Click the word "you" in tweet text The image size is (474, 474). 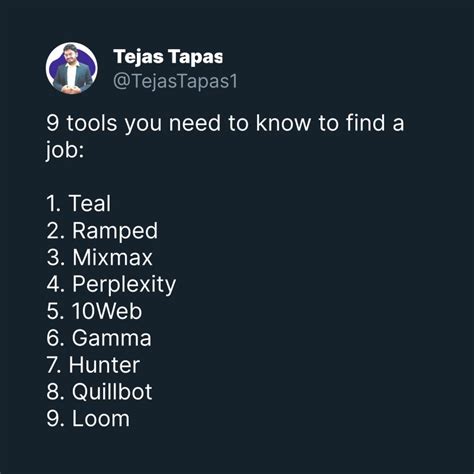143,124
